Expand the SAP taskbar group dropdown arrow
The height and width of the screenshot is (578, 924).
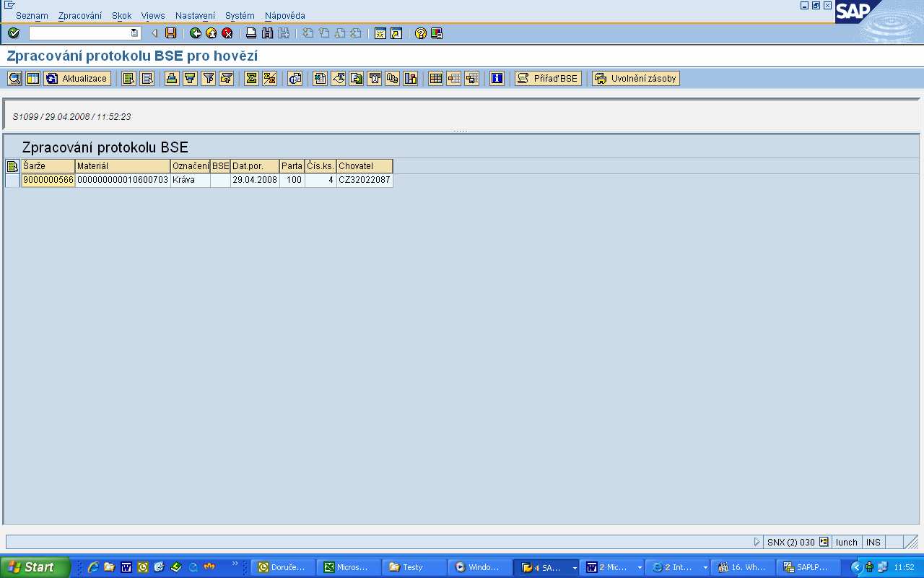(x=575, y=568)
